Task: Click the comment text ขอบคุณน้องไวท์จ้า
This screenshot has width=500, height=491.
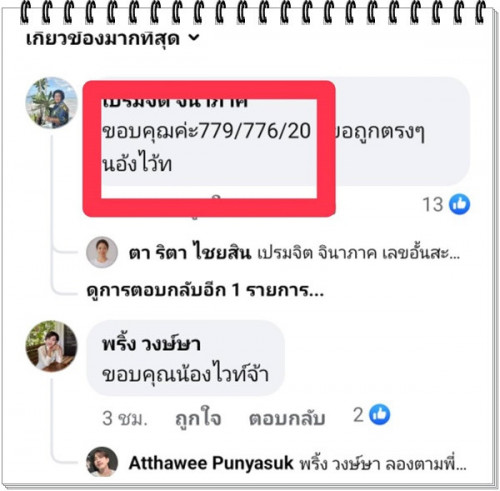Action: tap(186, 374)
